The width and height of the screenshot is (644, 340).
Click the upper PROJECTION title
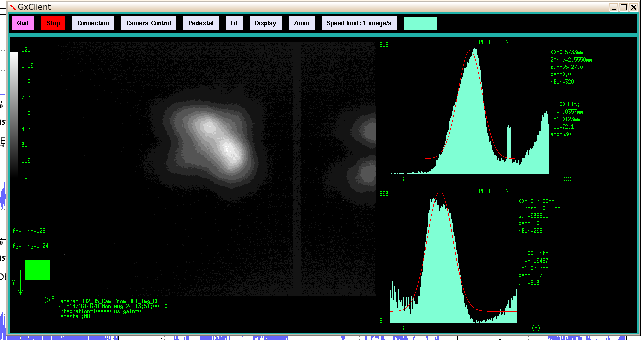pyautogui.click(x=493, y=42)
